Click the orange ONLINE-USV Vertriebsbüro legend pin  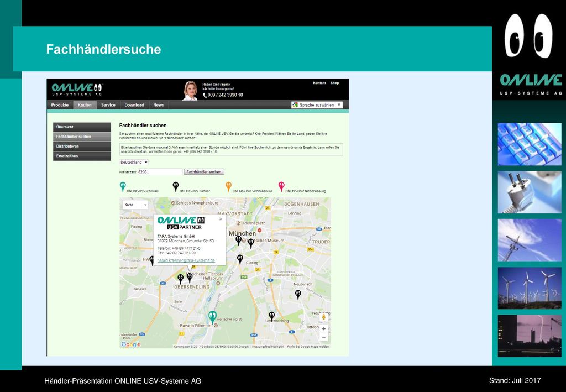(x=228, y=187)
